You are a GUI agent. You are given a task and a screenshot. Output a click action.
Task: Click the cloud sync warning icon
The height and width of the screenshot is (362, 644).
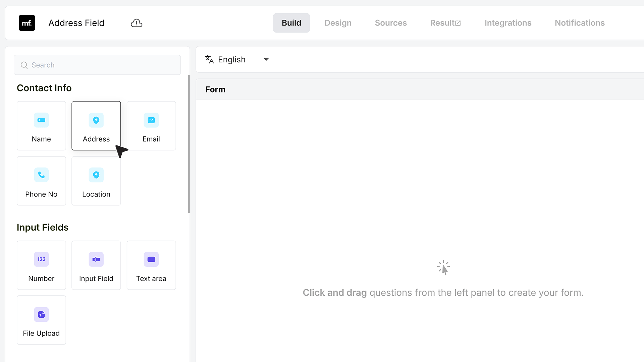click(137, 23)
